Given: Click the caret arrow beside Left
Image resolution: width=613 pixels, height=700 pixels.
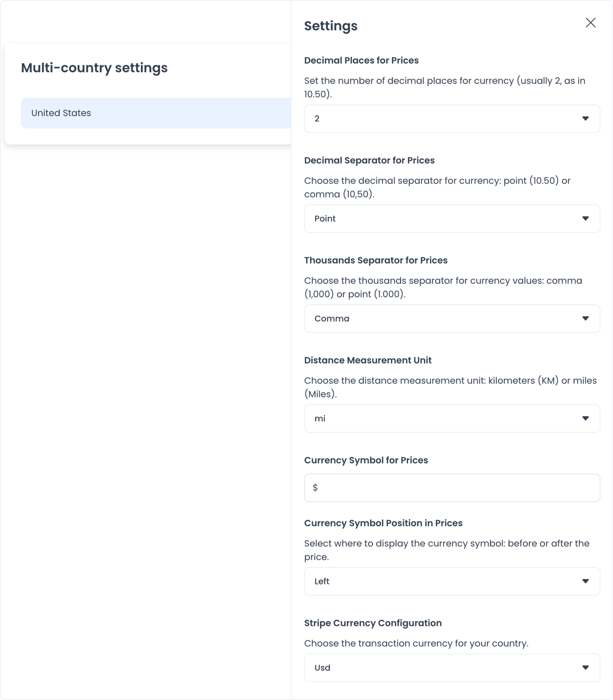Looking at the screenshot, I should click(585, 582).
